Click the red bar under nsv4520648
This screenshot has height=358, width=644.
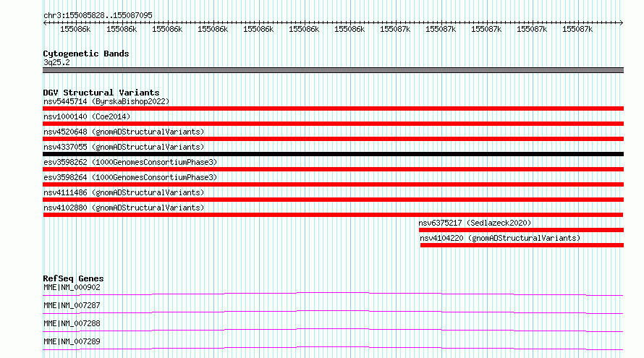pos(333,139)
